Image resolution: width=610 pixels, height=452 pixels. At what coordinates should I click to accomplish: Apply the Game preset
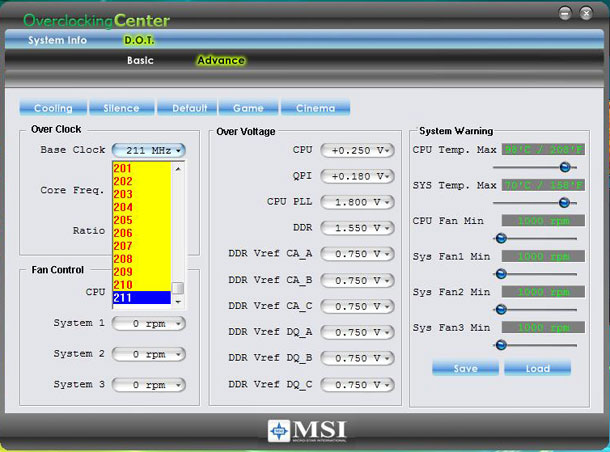pyautogui.click(x=248, y=108)
